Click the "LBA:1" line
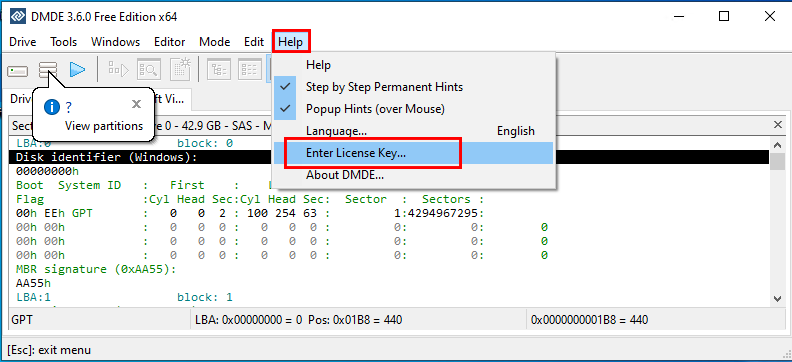The height and width of the screenshot is (362, 792). 33,297
